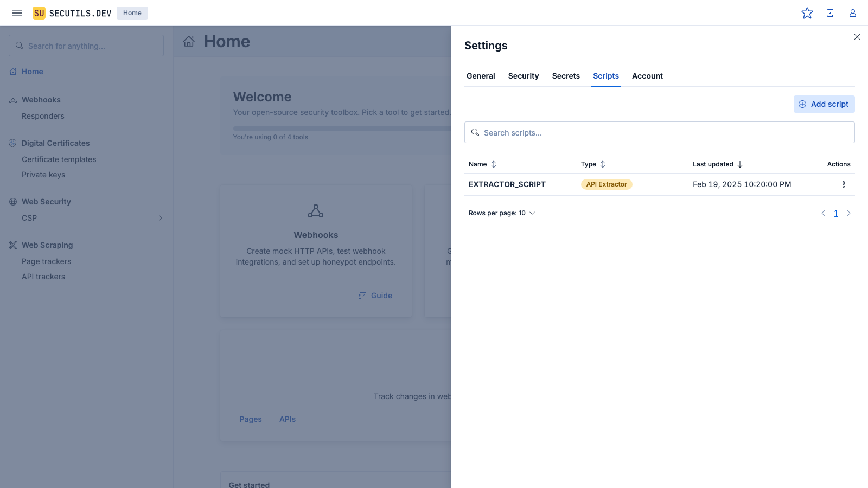The height and width of the screenshot is (488, 868).
Task: Close the Settings panel
Action: (x=857, y=37)
